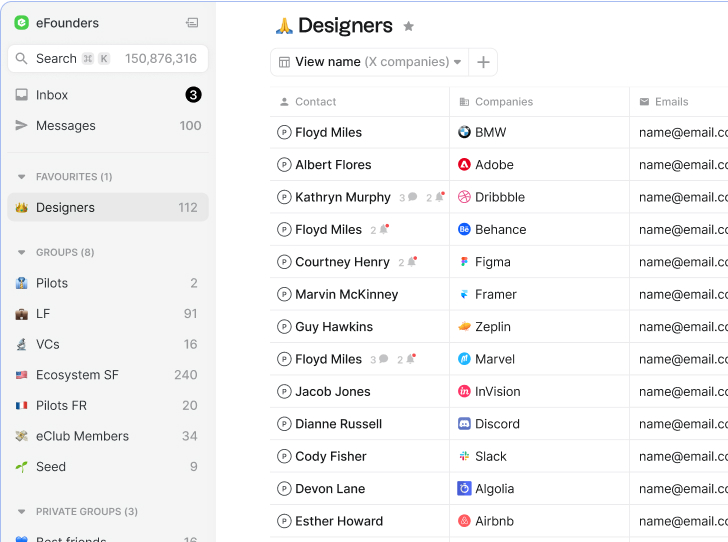Click the Adobe company logo
The width and height of the screenshot is (728, 542).
click(x=464, y=164)
